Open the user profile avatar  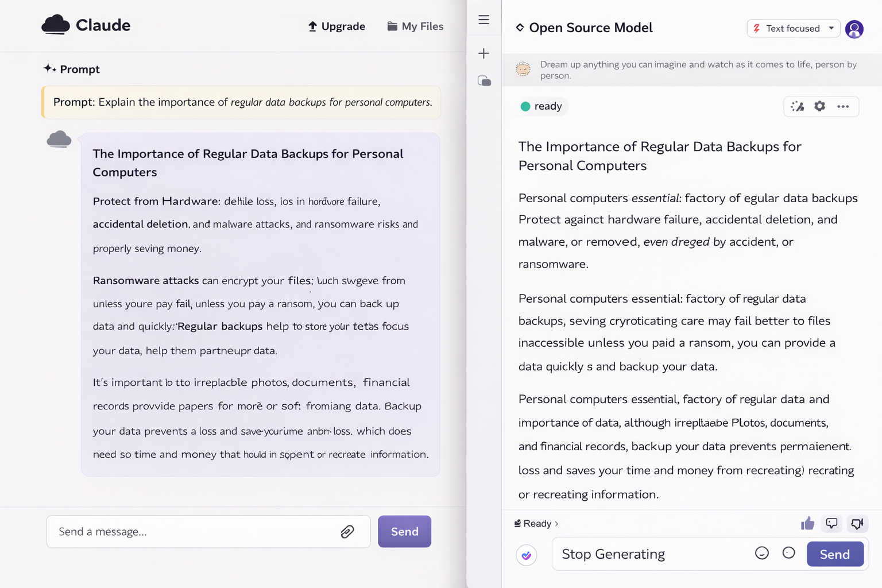[854, 29]
